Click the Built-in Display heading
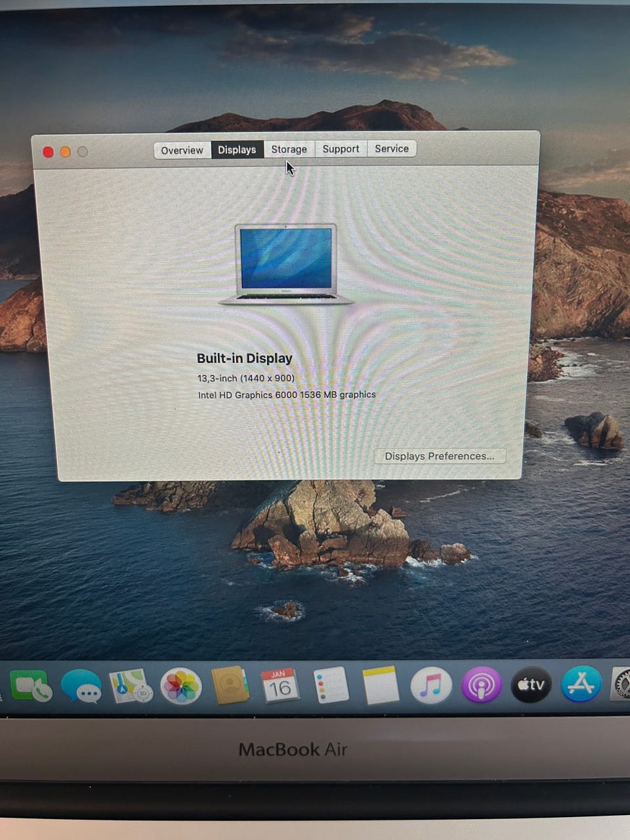 point(245,358)
